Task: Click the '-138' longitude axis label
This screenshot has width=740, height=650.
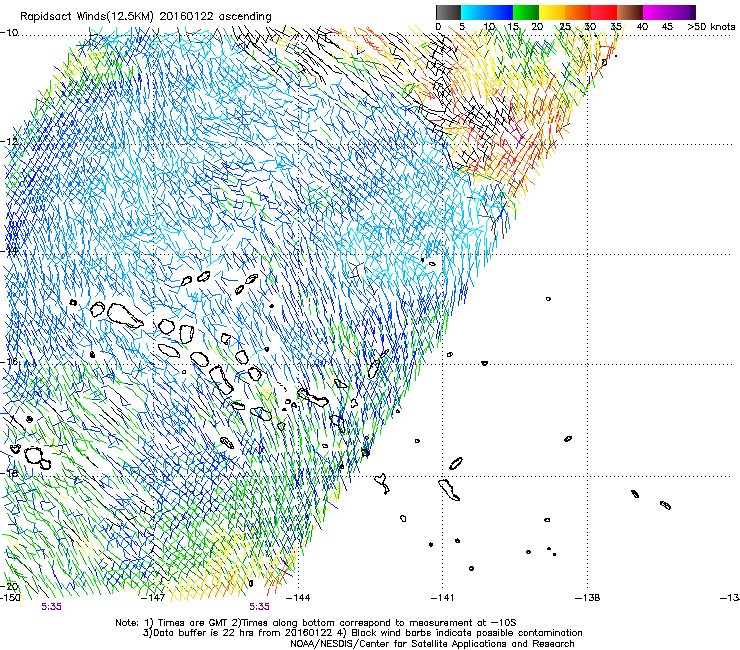Action: (x=588, y=598)
